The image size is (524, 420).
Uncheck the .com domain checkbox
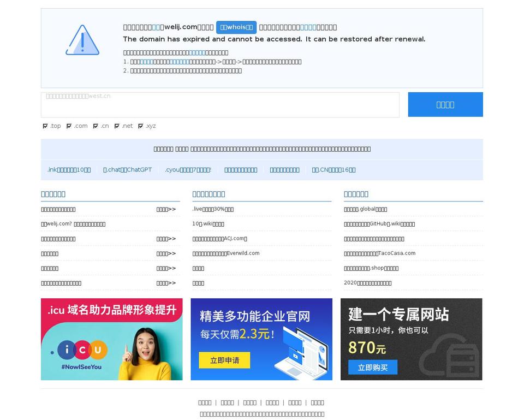click(69, 126)
